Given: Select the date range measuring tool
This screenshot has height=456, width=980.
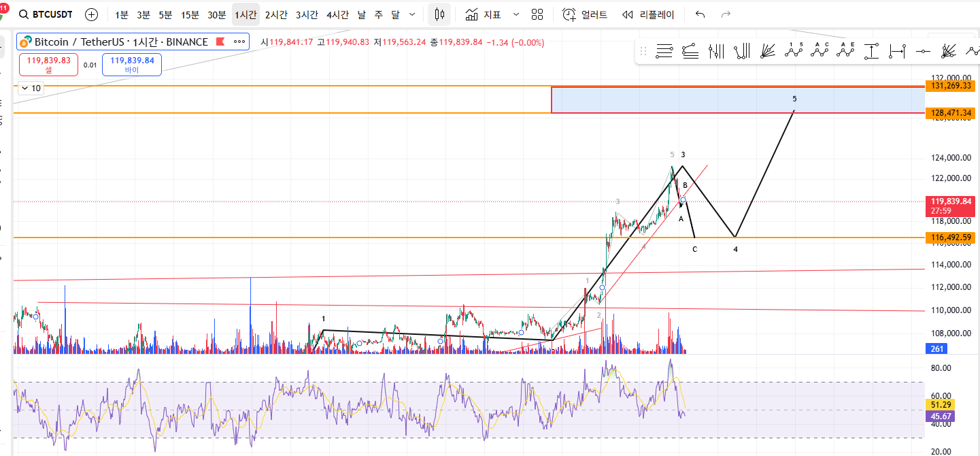Looking at the screenshot, I should click(x=898, y=50).
